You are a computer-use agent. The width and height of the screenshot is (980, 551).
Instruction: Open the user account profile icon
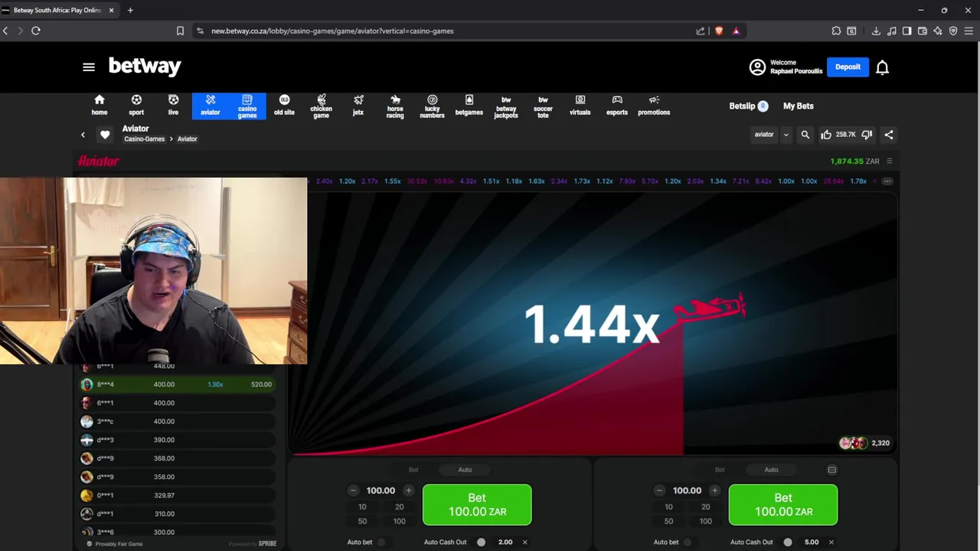(757, 67)
